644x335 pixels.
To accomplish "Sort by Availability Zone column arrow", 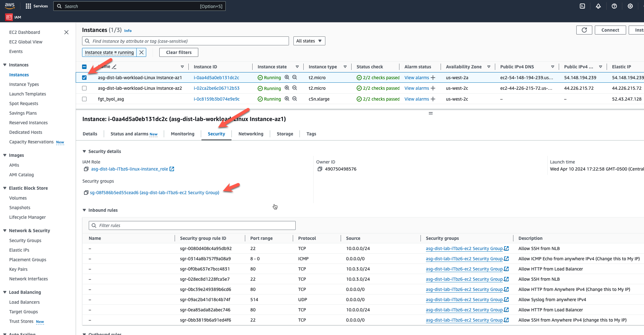I will coord(489,67).
